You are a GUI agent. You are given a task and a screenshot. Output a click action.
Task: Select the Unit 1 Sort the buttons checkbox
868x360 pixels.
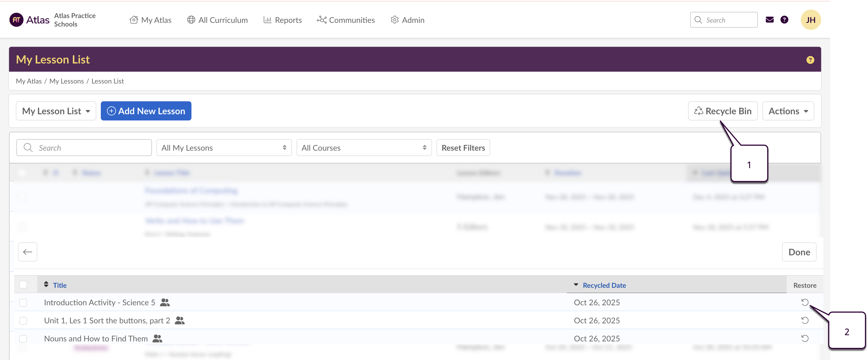23,321
